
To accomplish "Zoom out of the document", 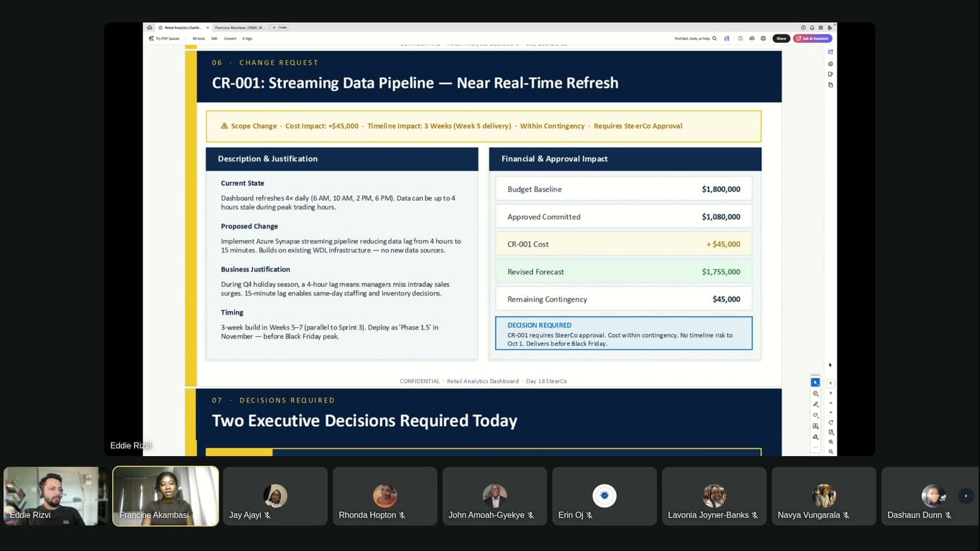I will (831, 452).
